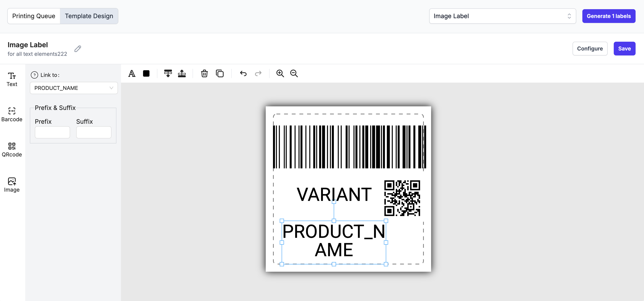
Task: Click the Generate 1 labels button
Action: [x=609, y=16]
